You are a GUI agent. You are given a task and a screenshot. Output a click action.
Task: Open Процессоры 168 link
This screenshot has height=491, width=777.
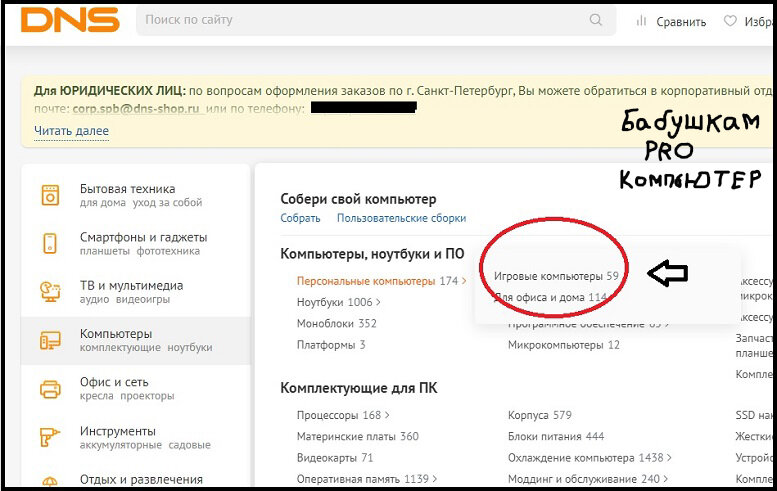[x=339, y=415]
